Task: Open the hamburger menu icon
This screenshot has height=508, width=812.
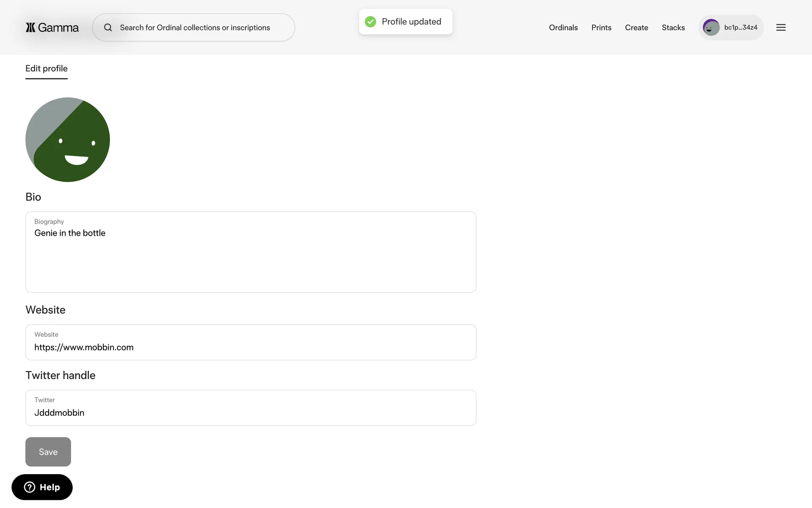Action: point(781,28)
